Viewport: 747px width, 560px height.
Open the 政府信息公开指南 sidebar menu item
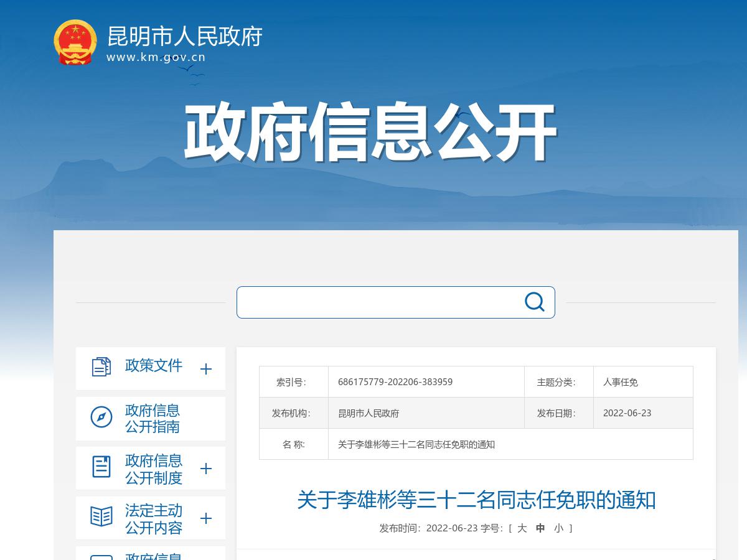(153, 418)
